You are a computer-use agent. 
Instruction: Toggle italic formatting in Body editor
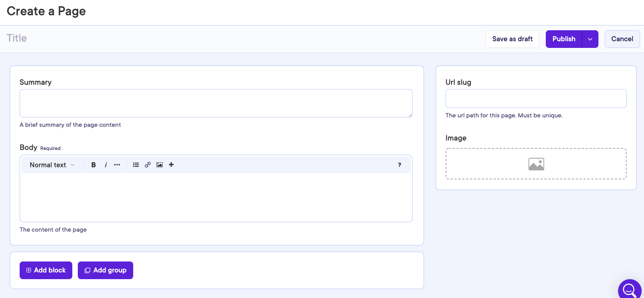pyautogui.click(x=106, y=165)
